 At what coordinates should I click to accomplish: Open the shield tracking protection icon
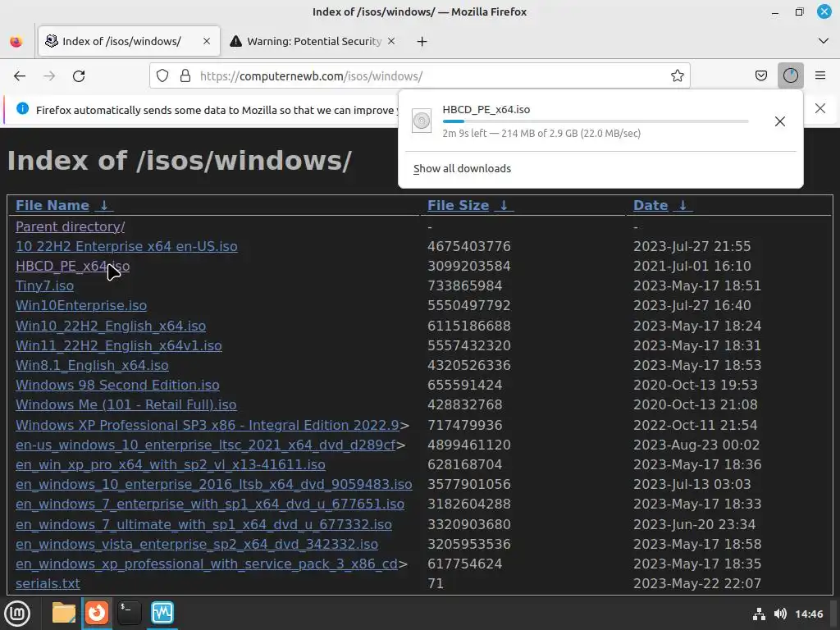pyautogui.click(x=162, y=76)
